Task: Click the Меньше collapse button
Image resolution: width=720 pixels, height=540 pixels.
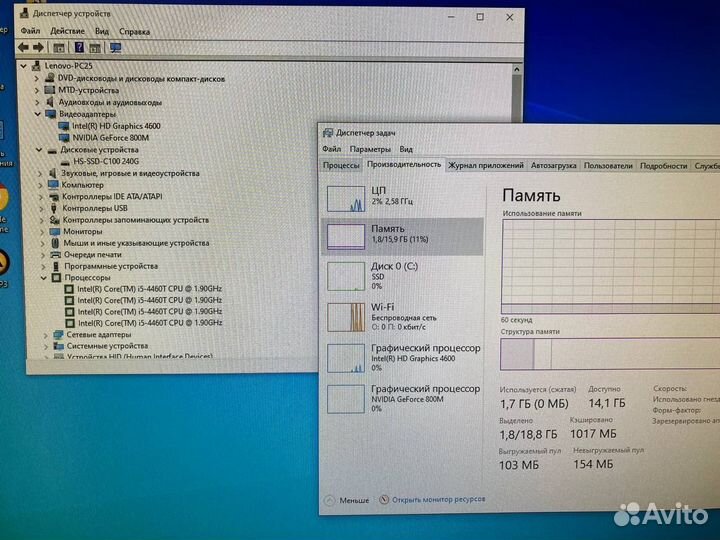Action: (347, 500)
